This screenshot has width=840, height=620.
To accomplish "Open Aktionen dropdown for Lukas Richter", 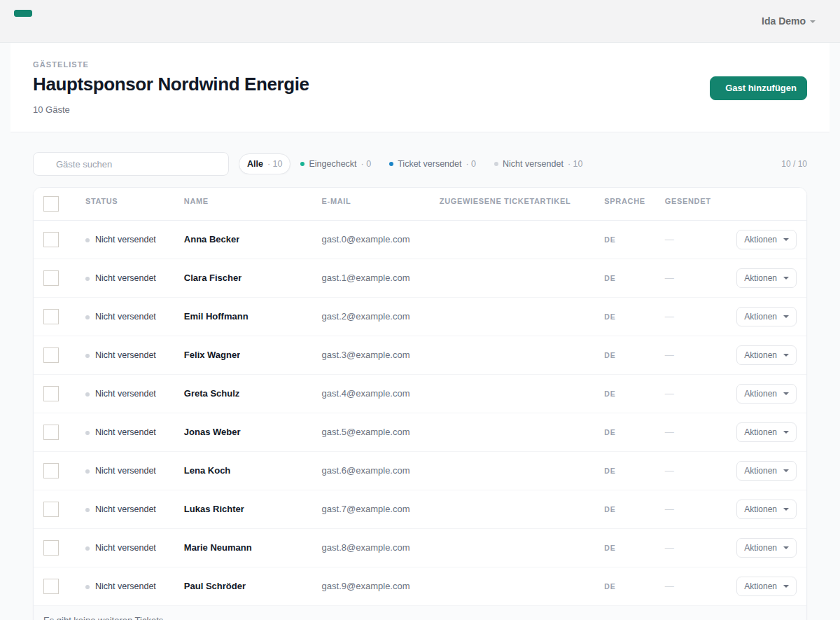I will (x=766, y=509).
